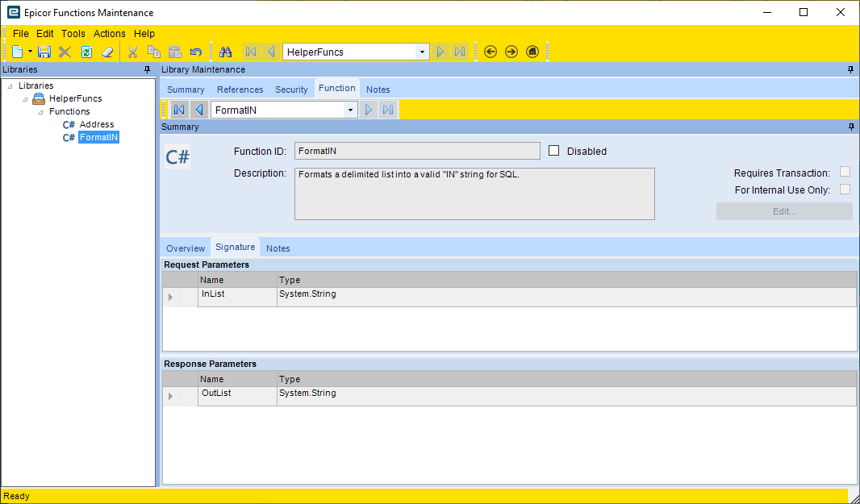Open the Notes tab next to Function
Image resolution: width=860 pixels, height=504 pixels.
[378, 90]
